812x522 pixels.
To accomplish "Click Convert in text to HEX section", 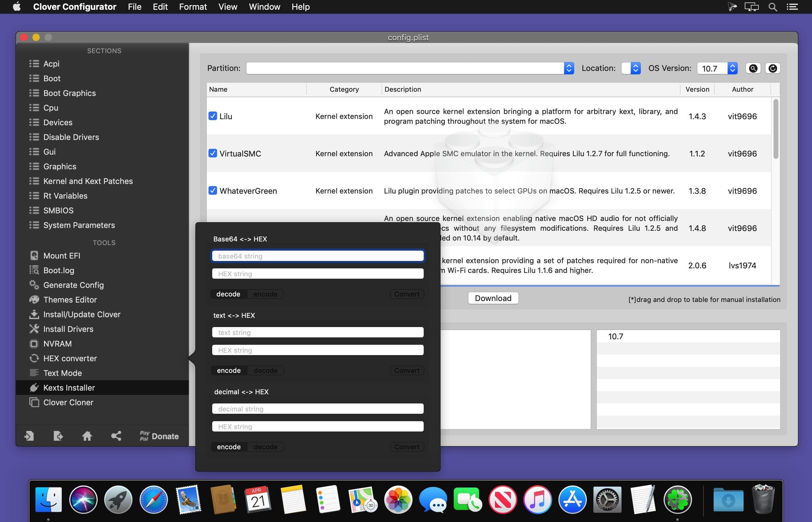I will 407,371.
